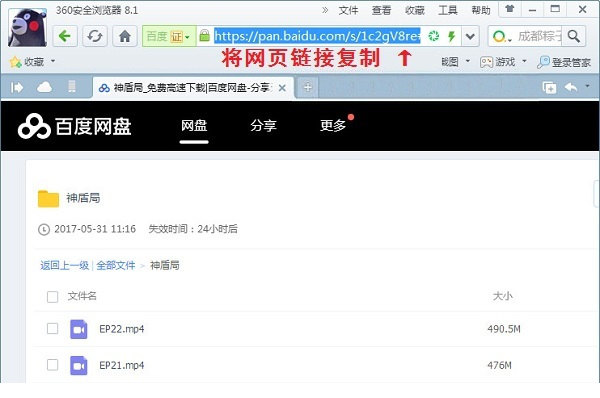Open the 游戏 games button

click(x=497, y=62)
